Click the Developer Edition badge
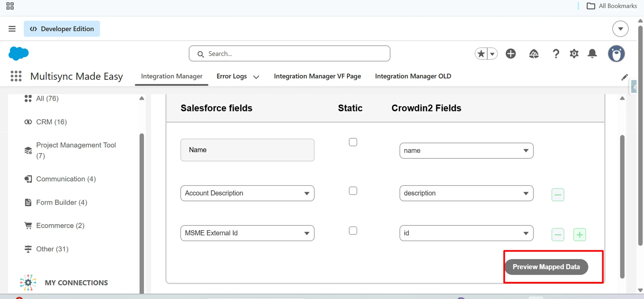This screenshot has width=644, height=299. point(62,29)
